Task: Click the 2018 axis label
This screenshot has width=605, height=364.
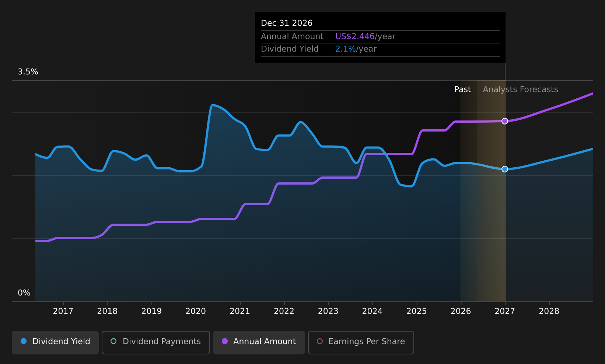Action: click(107, 311)
